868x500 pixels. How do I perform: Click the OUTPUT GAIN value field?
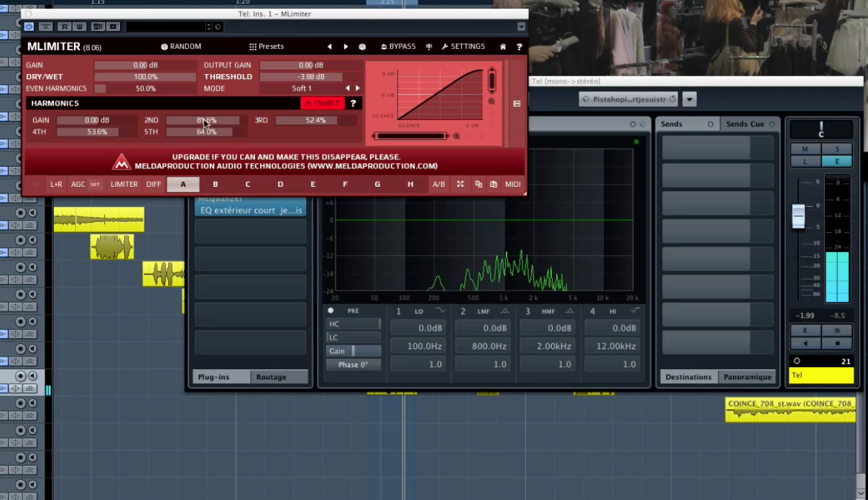pyautogui.click(x=310, y=65)
